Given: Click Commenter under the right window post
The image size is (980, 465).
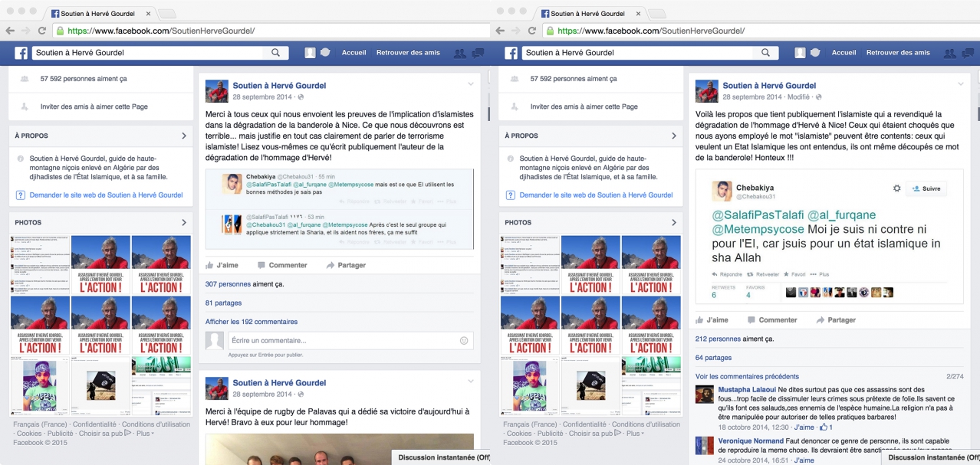Looking at the screenshot, I should tap(772, 320).
